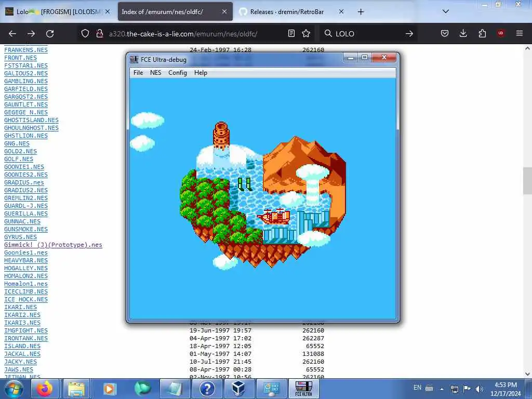
Task: Switch to the Lolo [FROGISM] tab
Action: pyautogui.click(x=58, y=11)
